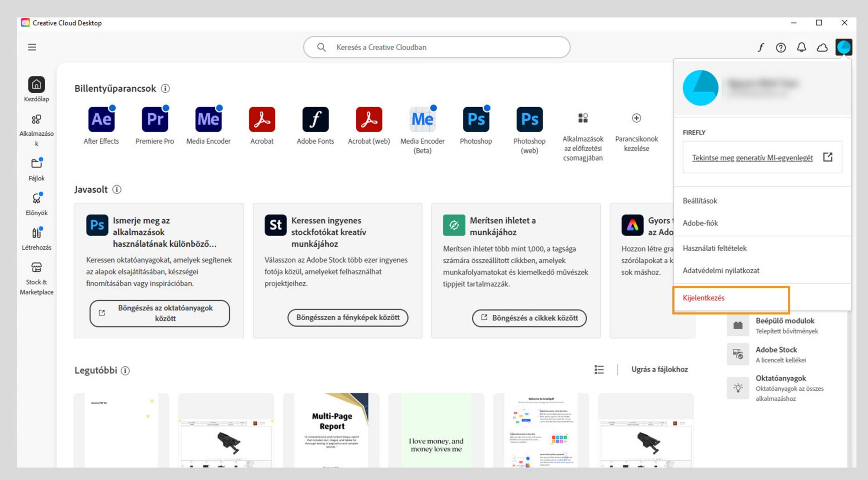The height and width of the screenshot is (480, 868).
Task: Select Adatvédelmi nyilatkozat in account menu
Action: [721, 271]
